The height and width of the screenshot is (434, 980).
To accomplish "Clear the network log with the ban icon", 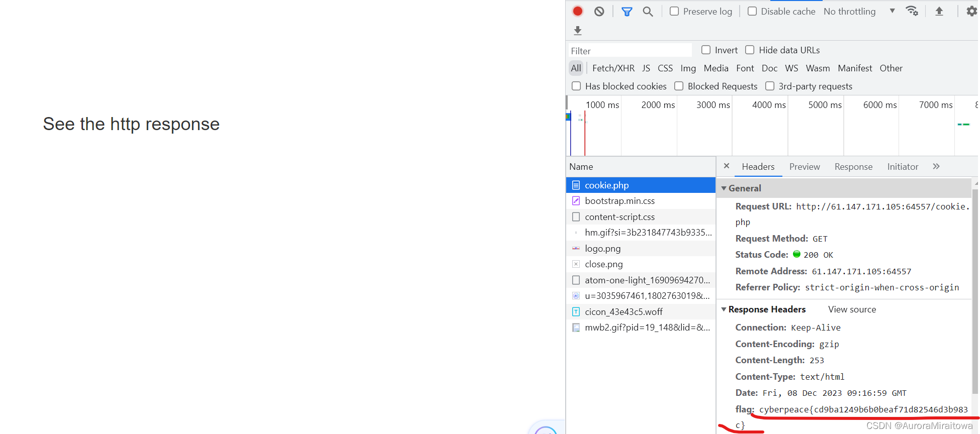I will pyautogui.click(x=599, y=11).
